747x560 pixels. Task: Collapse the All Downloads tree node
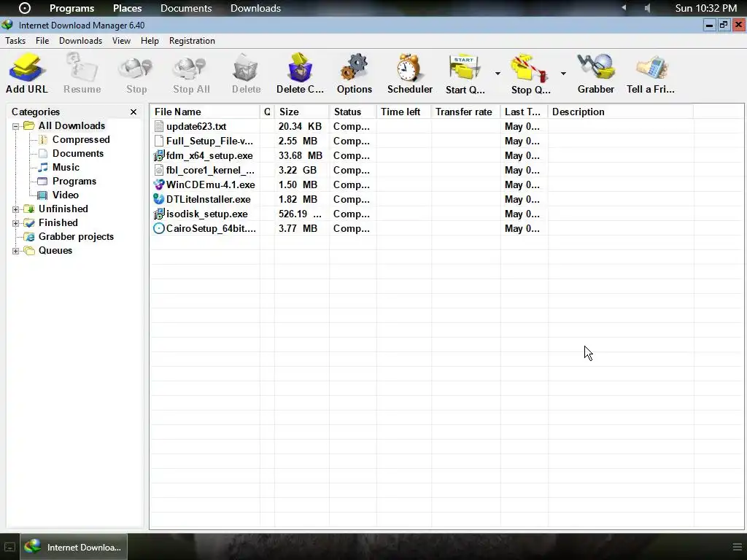click(16, 126)
